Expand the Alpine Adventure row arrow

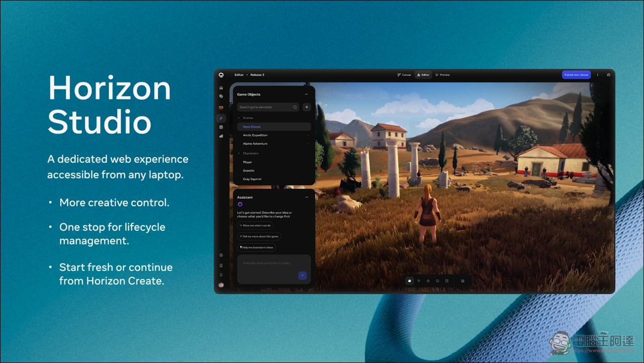coord(307,144)
